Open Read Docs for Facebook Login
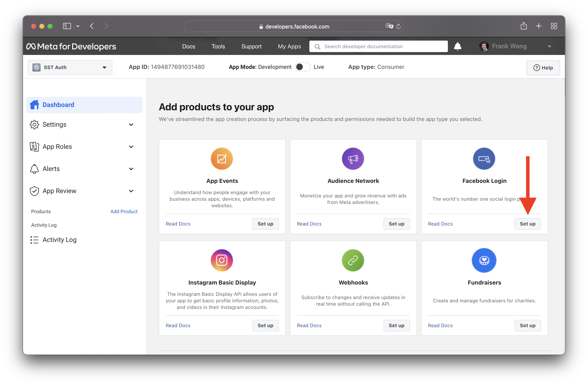588x385 pixels. coord(440,223)
